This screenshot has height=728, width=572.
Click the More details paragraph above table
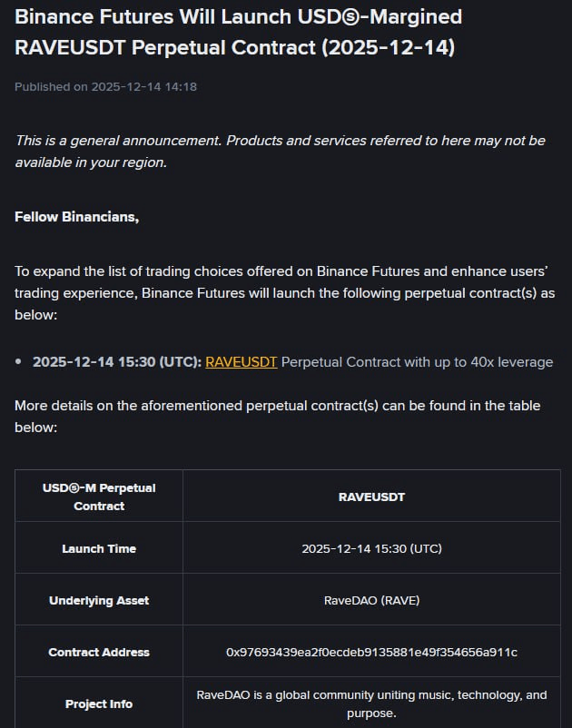point(277,416)
